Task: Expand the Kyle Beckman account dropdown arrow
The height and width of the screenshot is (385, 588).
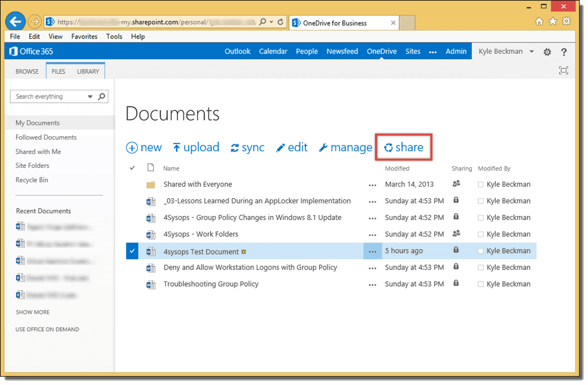Action: tap(531, 51)
